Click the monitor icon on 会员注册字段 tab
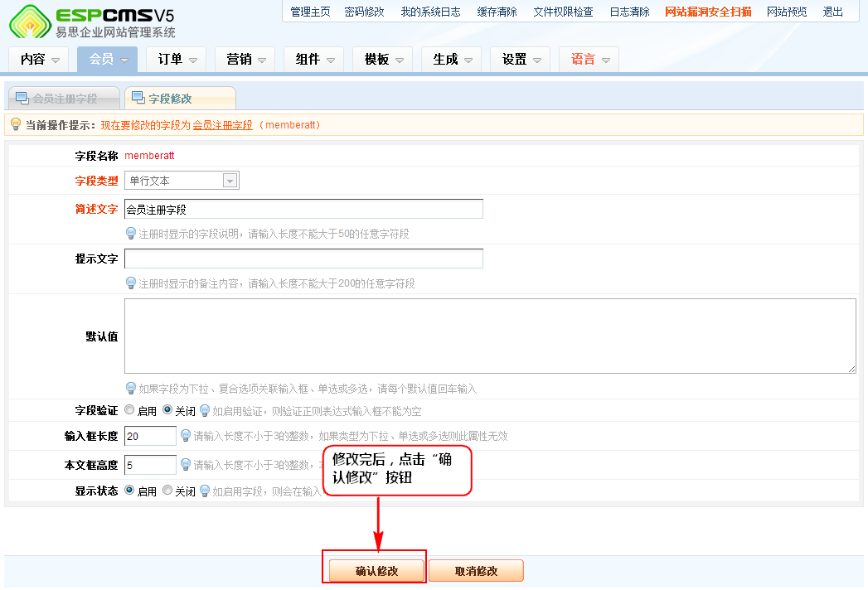Image resolution: width=868 pixels, height=590 pixels. (x=22, y=99)
